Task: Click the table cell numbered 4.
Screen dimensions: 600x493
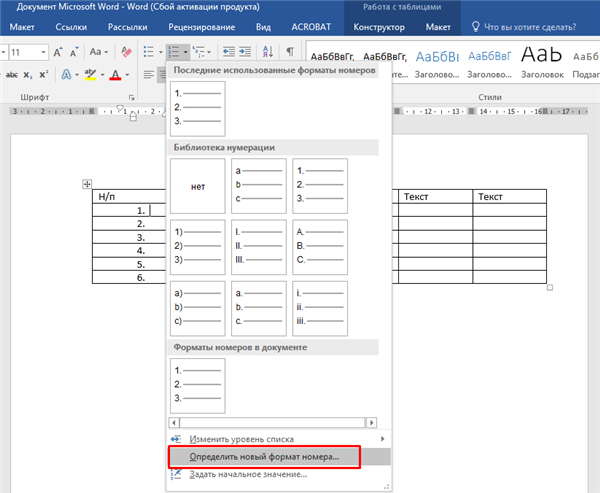Action: click(129, 251)
